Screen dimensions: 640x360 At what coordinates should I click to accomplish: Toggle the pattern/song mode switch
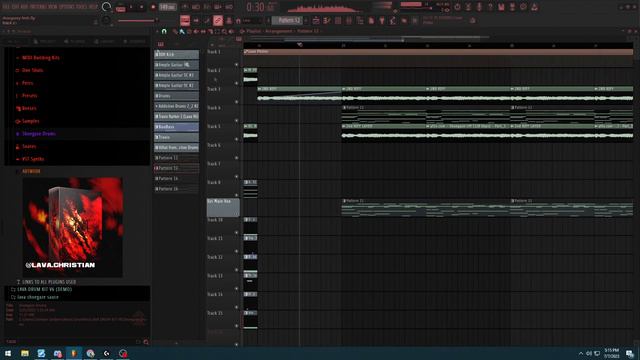point(120,7)
